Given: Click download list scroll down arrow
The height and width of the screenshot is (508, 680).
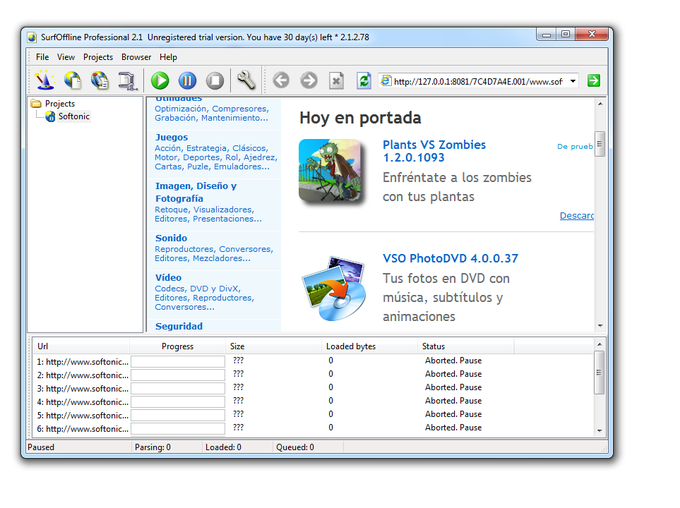Looking at the screenshot, I should (x=600, y=430).
